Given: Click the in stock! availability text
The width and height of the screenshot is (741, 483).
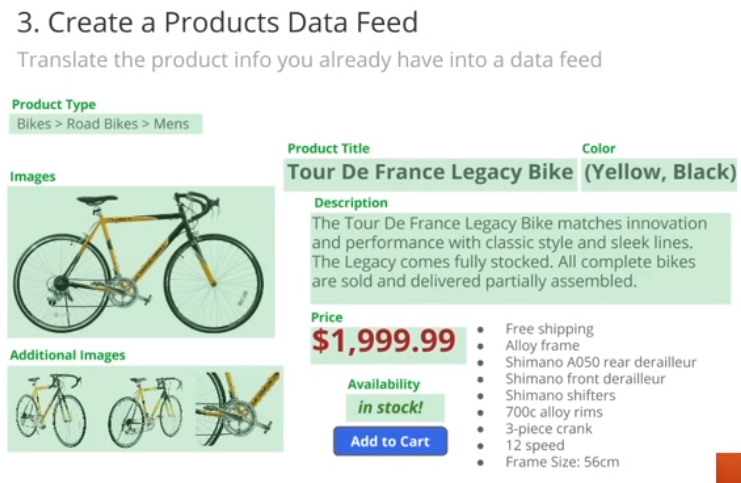Looking at the screenshot, I should tap(390, 407).
